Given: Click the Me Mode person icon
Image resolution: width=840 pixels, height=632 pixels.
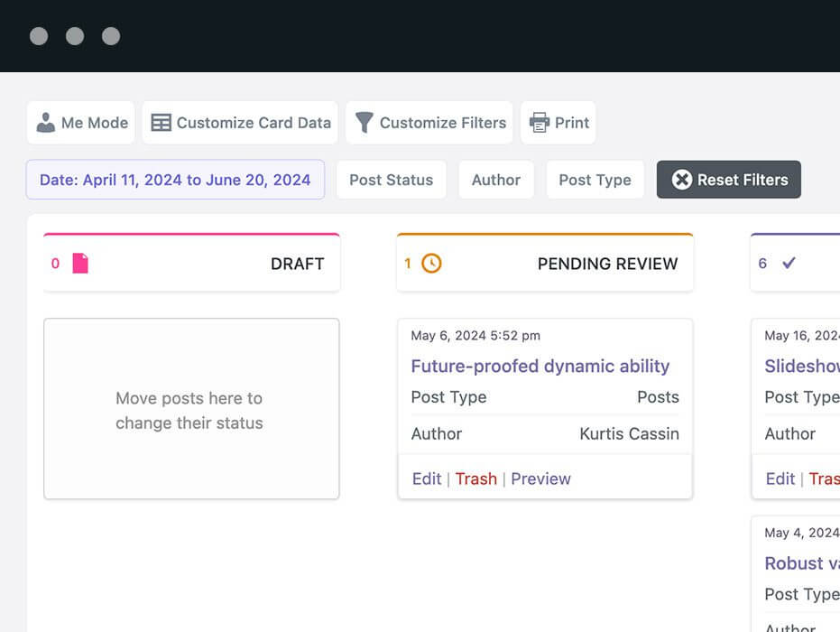Looking at the screenshot, I should click(x=45, y=122).
